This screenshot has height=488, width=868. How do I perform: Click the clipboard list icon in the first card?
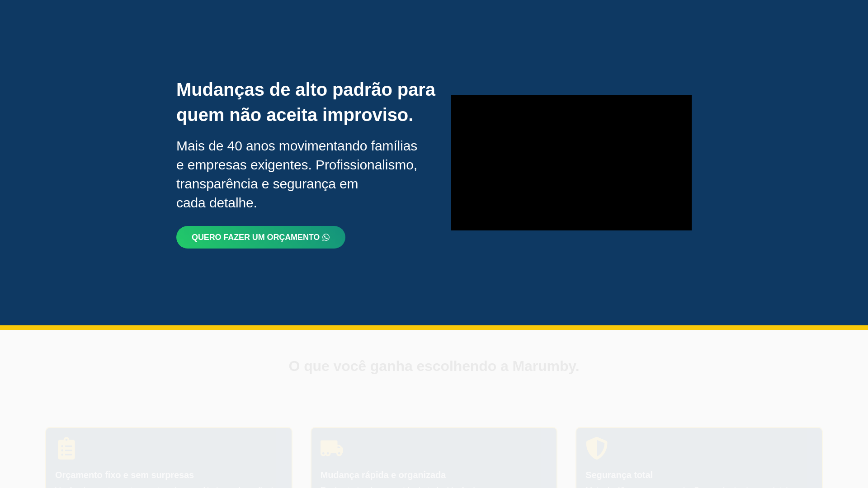(66, 448)
